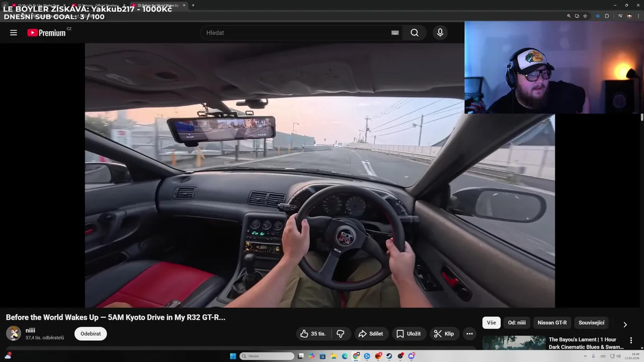The height and width of the screenshot is (362, 644).
Task: Click the taskbar Hledat search box
Action: click(267, 356)
